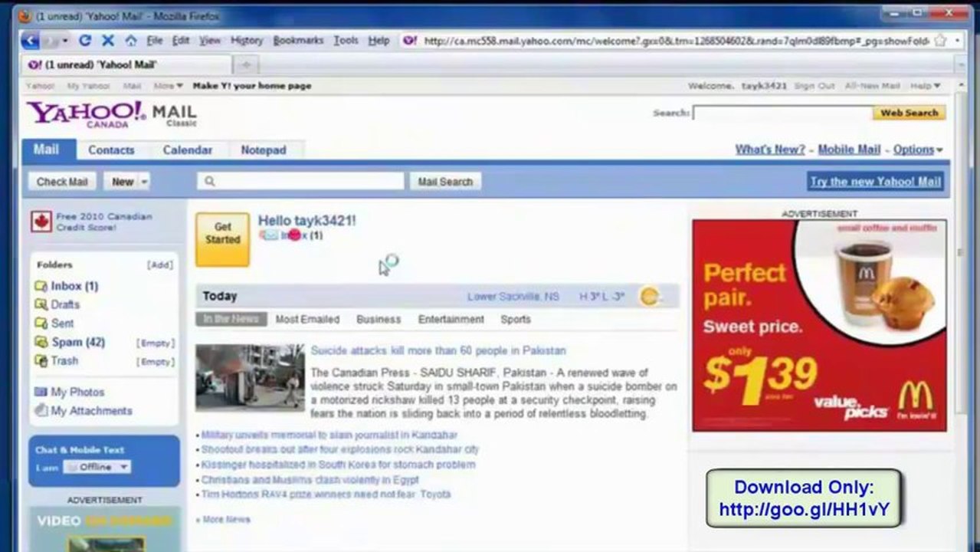Open the address bar history dropdown arrow
This screenshot has width=980, height=552.
957,41
